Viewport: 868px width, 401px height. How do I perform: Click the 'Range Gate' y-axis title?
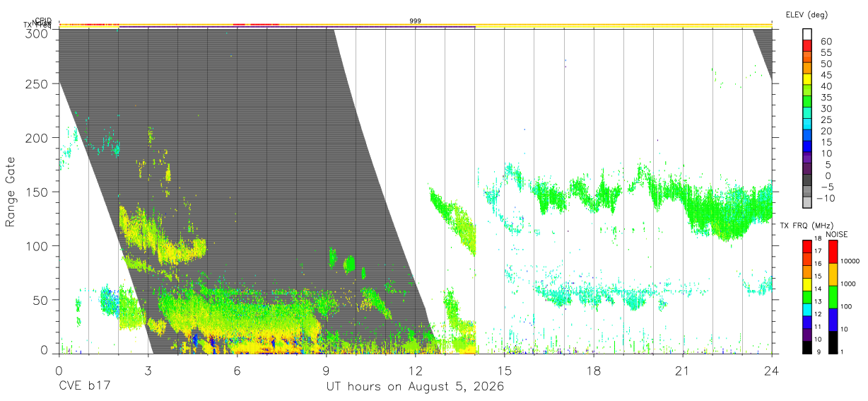pyautogui.click(x=11, y=192)
